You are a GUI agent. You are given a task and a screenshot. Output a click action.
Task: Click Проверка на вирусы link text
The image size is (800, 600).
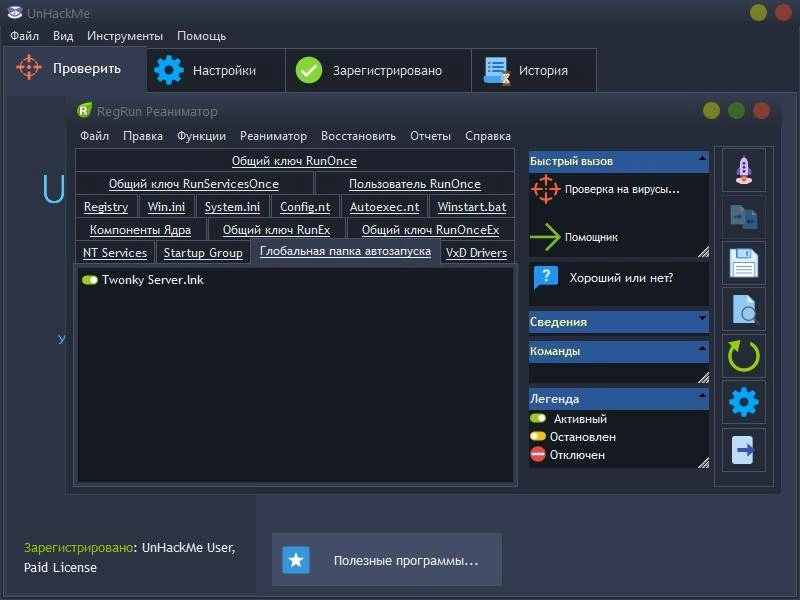point(622,189)
